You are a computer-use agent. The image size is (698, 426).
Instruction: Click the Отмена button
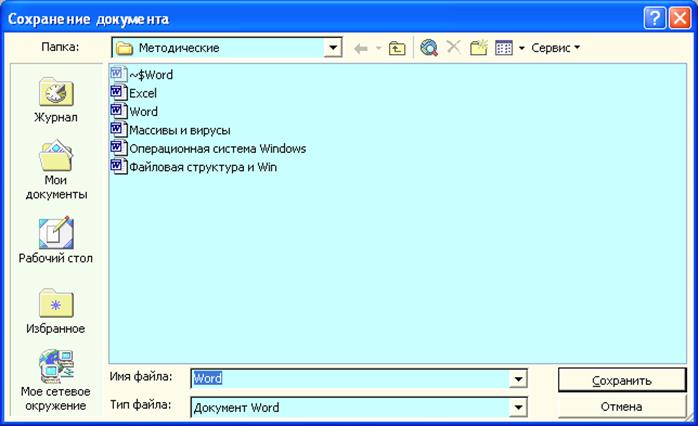tap(621, 406)
